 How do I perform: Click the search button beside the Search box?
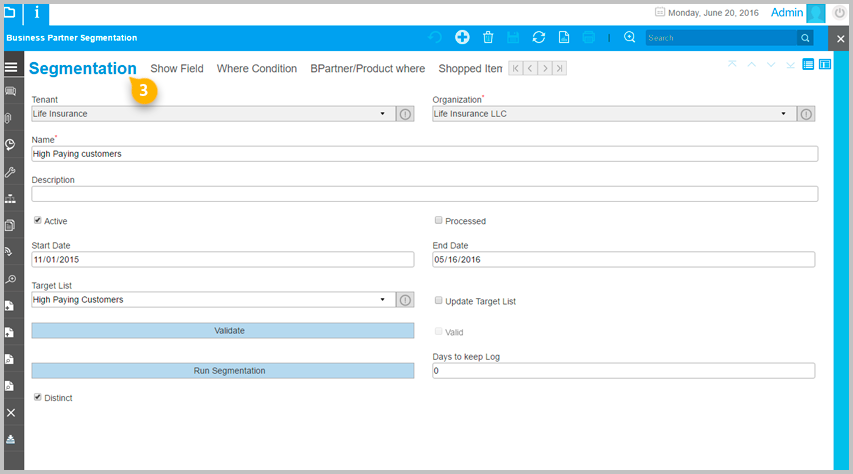(805, 38)
